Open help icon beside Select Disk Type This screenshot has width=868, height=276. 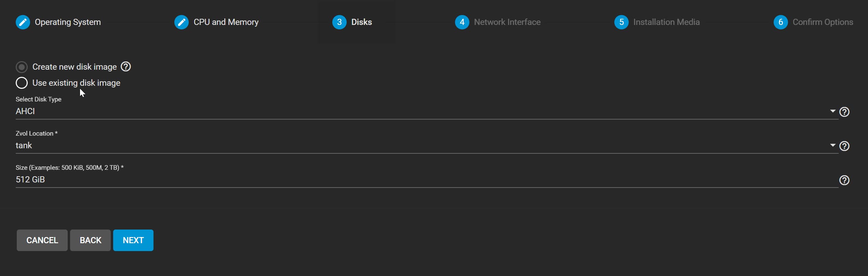coord(844,112)
